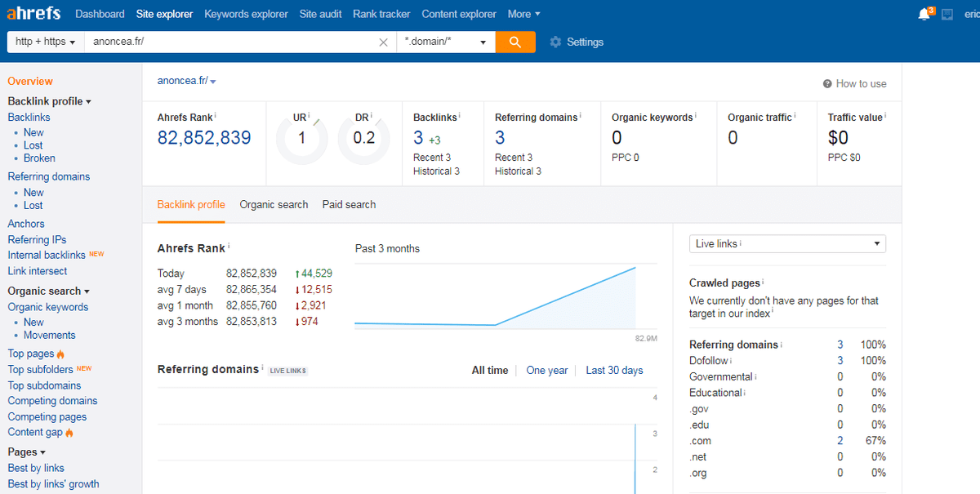
Task: Click the .com referring domains count 2
Action: (840, 441)
